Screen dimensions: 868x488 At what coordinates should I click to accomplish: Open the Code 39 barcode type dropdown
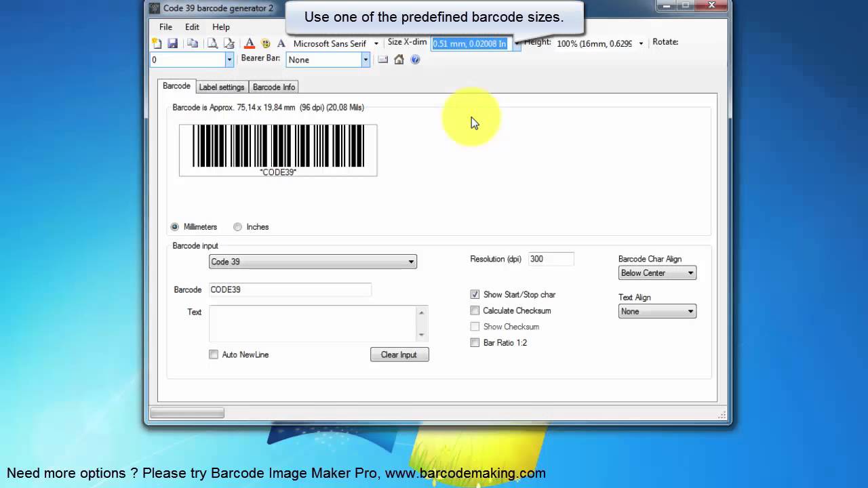pyautogui.click(x=313, y=262)
